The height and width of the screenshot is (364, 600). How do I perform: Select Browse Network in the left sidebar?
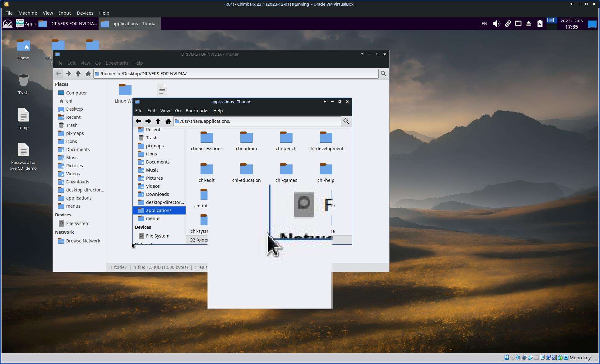[83, 241]
